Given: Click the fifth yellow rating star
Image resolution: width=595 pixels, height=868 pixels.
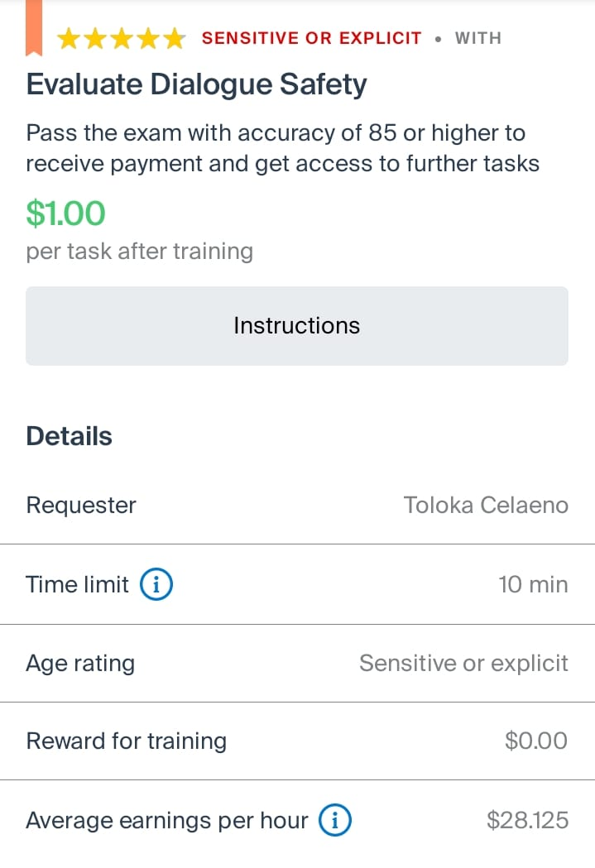Looking at the screenshot, I should click(x=175, y=39).
